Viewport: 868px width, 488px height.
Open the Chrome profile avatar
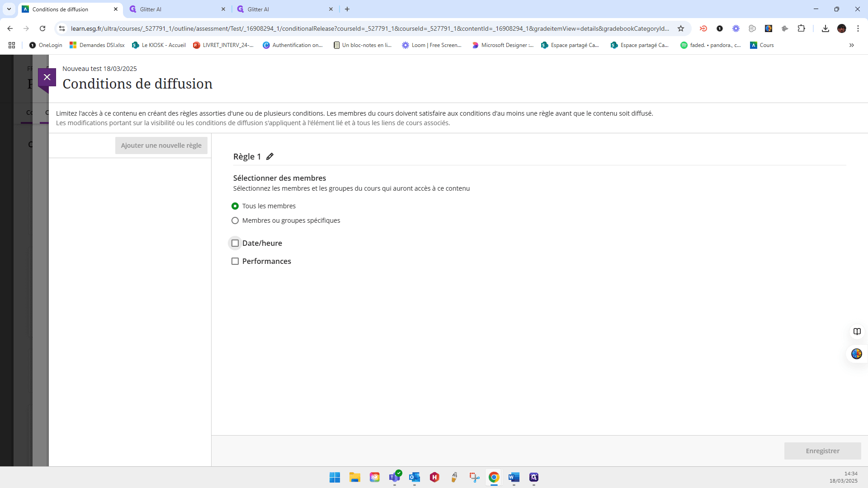(x=842, y=28)
